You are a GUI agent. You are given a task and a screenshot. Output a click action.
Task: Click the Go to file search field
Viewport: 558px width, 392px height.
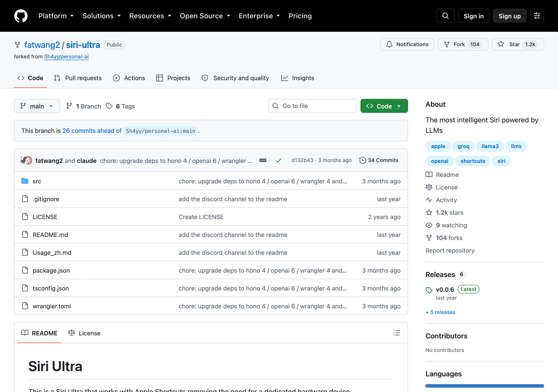tap(312, 106)
